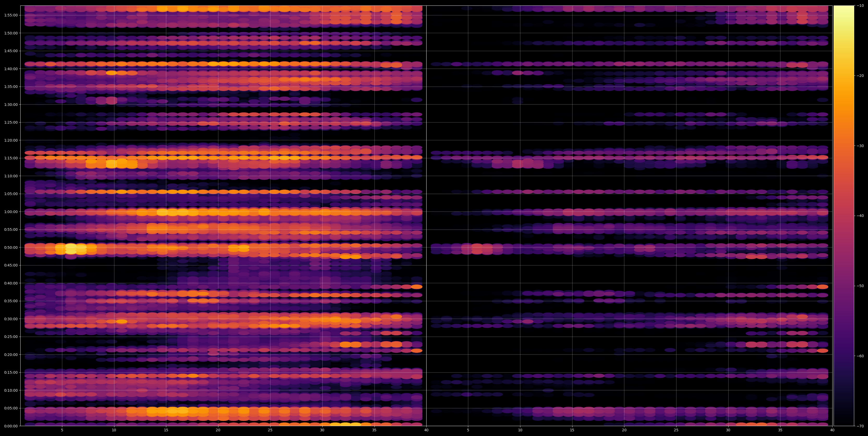Select x-axis label 20 under the right heatmap
This screenshot has height=436, width=868.
point(624,430)
